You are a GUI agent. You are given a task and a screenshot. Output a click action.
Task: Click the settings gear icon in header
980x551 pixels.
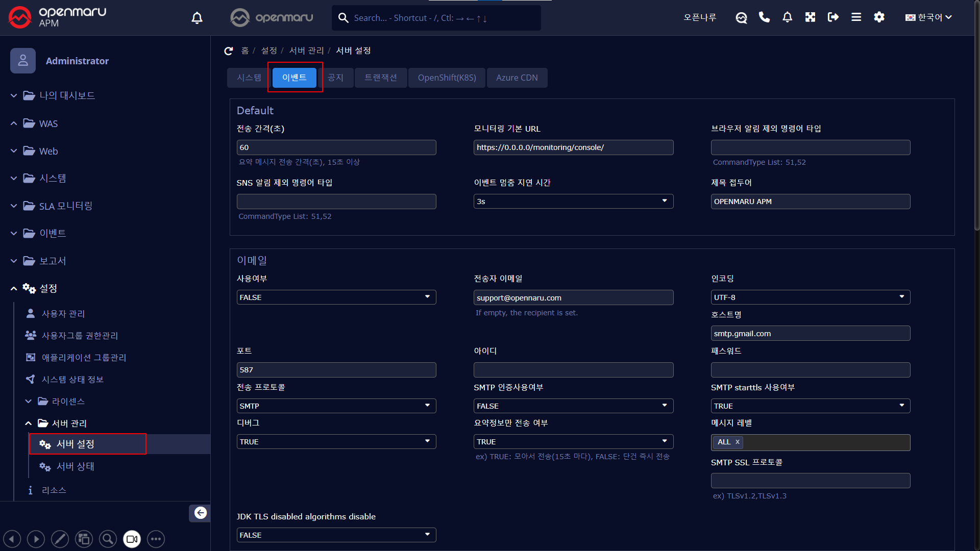click(879, 17)
